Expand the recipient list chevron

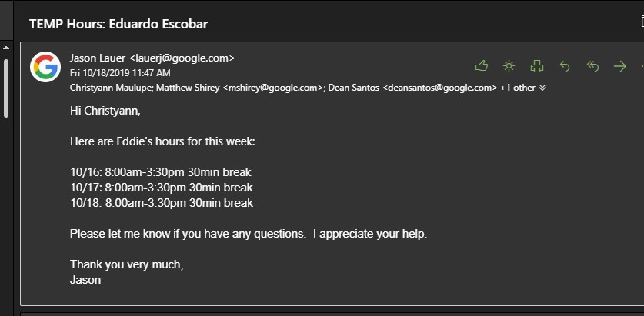tap(542, 88)
